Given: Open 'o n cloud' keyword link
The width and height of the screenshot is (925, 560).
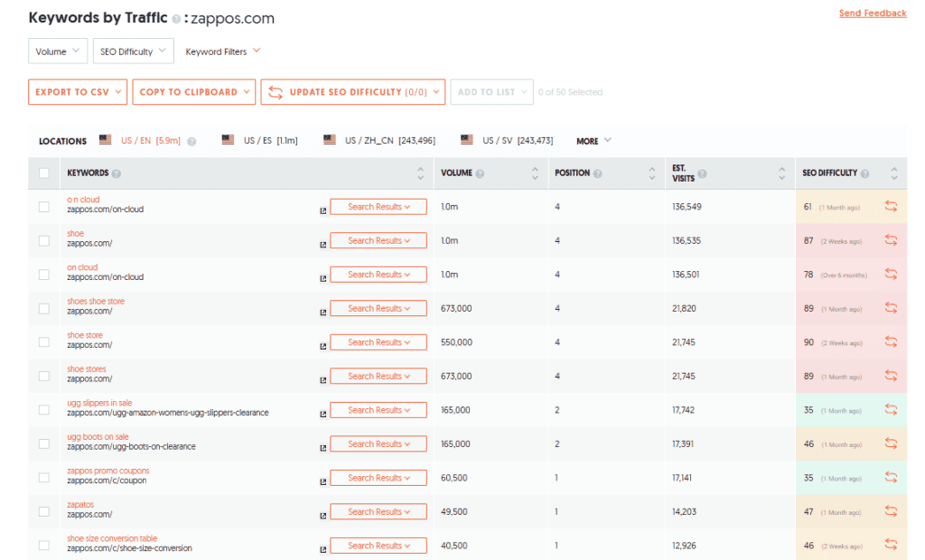Looking at the screenshot, I should [x=83, y=200].
